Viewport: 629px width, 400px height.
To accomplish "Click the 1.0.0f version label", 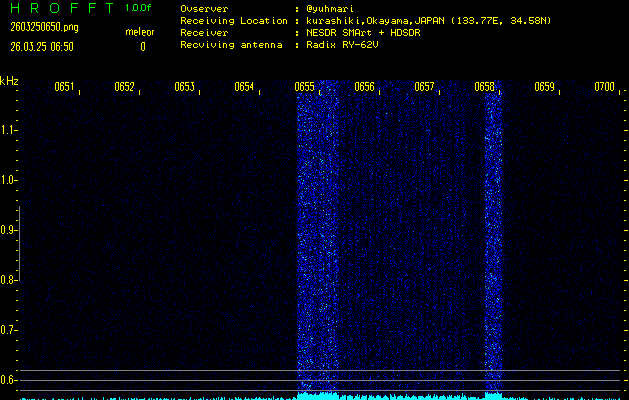I will tap(139, 8).
